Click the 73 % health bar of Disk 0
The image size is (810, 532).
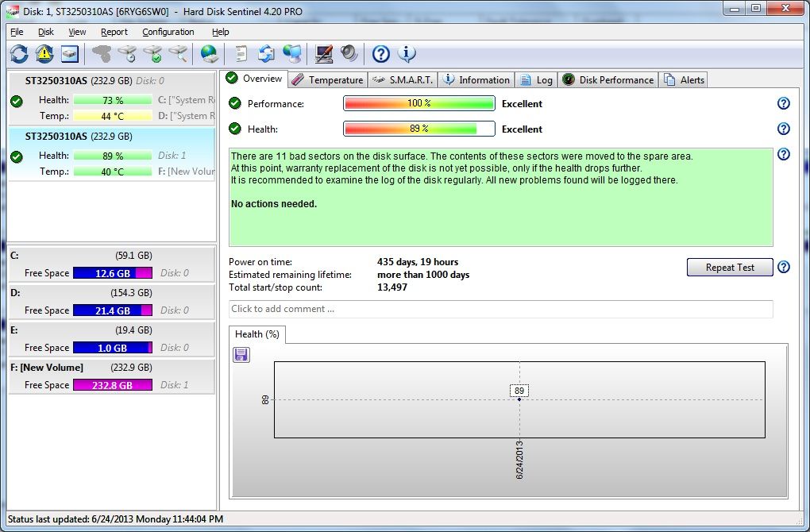click(x=113, y=100)
